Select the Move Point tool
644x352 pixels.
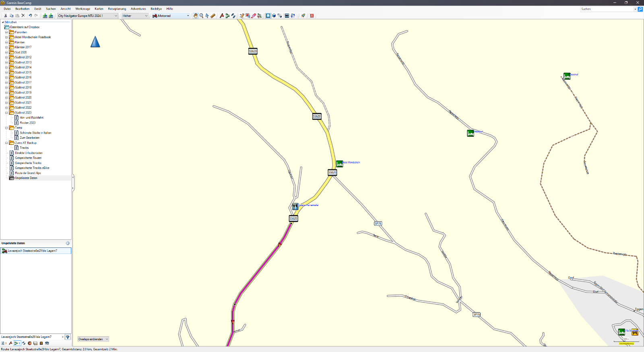pyautogui.click(x=248, y=16)
